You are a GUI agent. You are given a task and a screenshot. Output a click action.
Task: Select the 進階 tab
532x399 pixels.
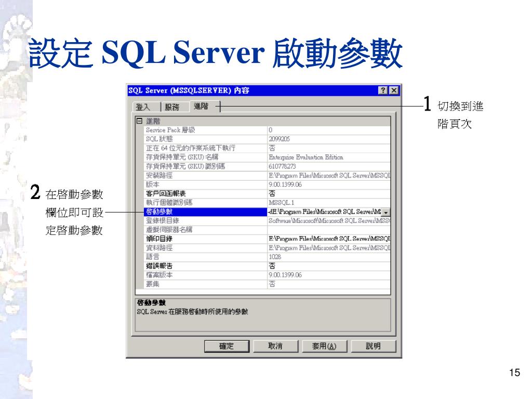(205, 106)
